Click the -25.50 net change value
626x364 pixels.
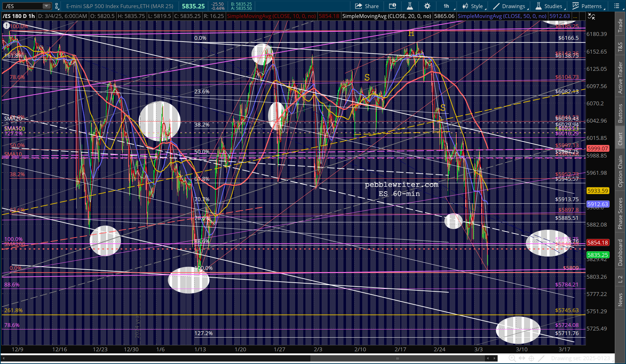(x=218, y=4)
